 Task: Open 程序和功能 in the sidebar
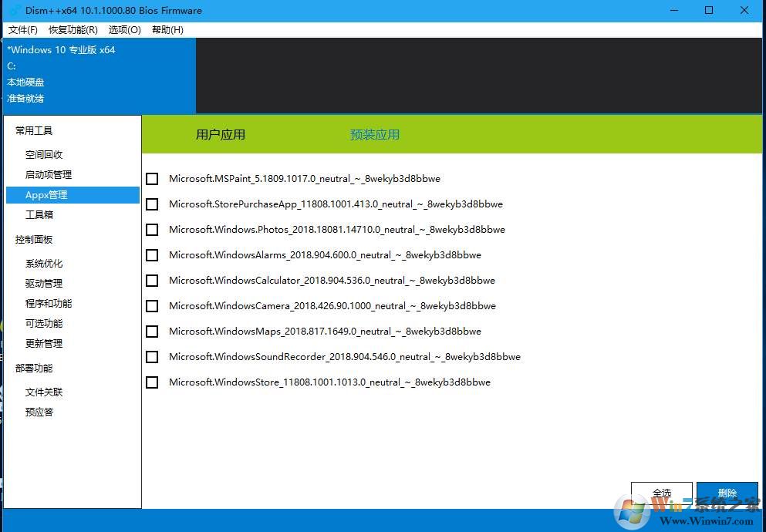[49, 304]
